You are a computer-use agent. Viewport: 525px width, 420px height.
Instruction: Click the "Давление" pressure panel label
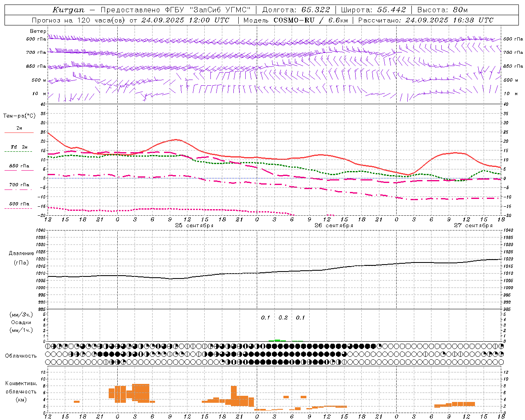pos(21,253)
